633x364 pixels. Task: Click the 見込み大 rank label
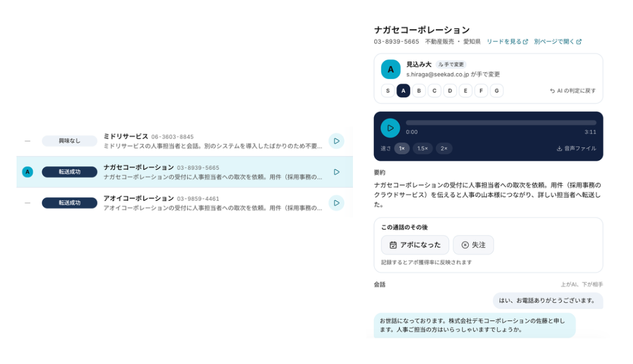point(419,64)
